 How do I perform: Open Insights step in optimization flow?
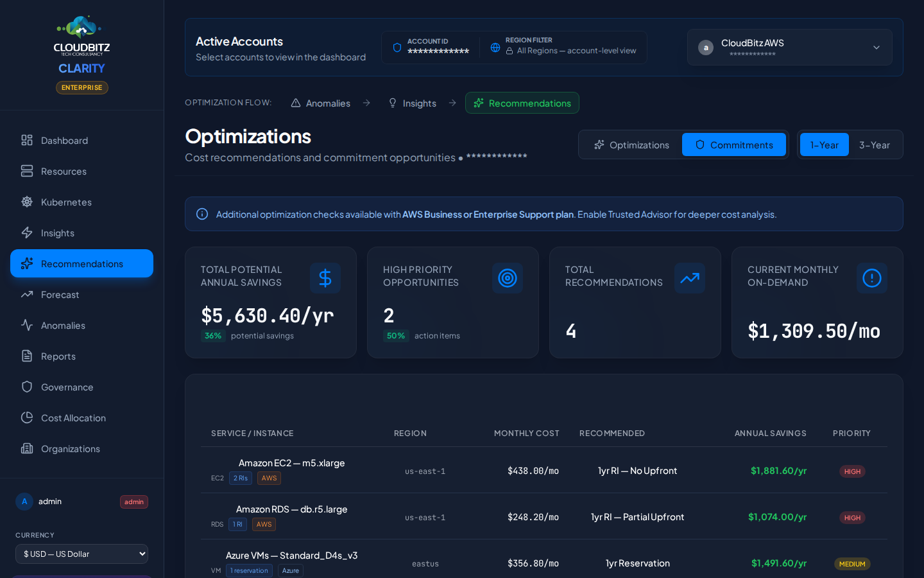point(413,103)
